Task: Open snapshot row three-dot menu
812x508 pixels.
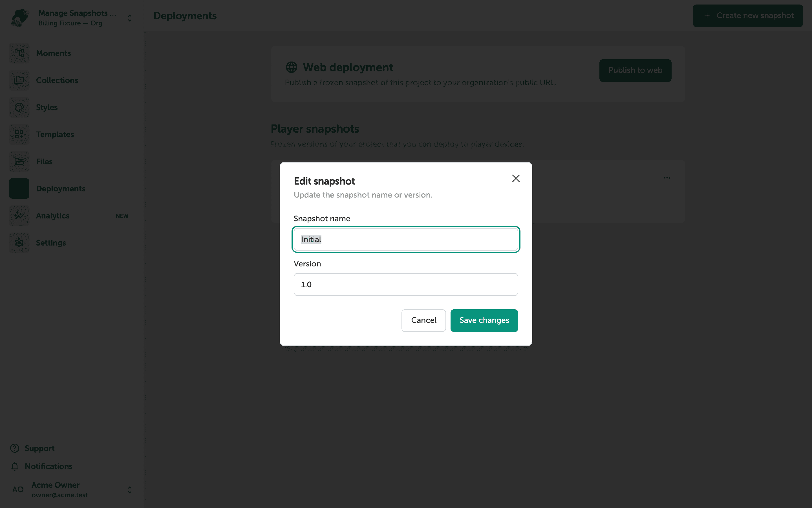Action: pos(667,178)
